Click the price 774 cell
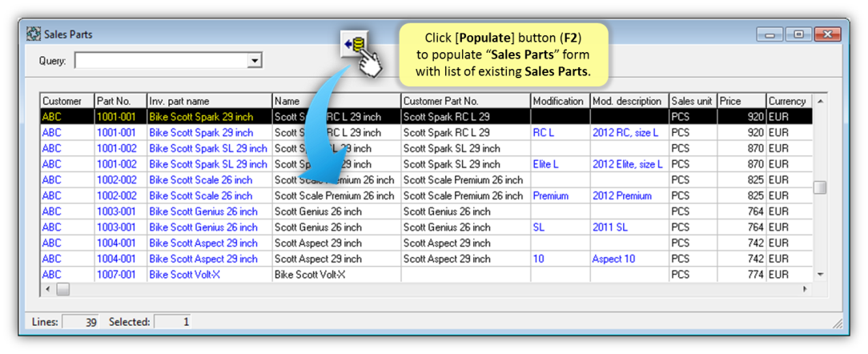Viewport: 868px width, 354px height. coord(741,274)
